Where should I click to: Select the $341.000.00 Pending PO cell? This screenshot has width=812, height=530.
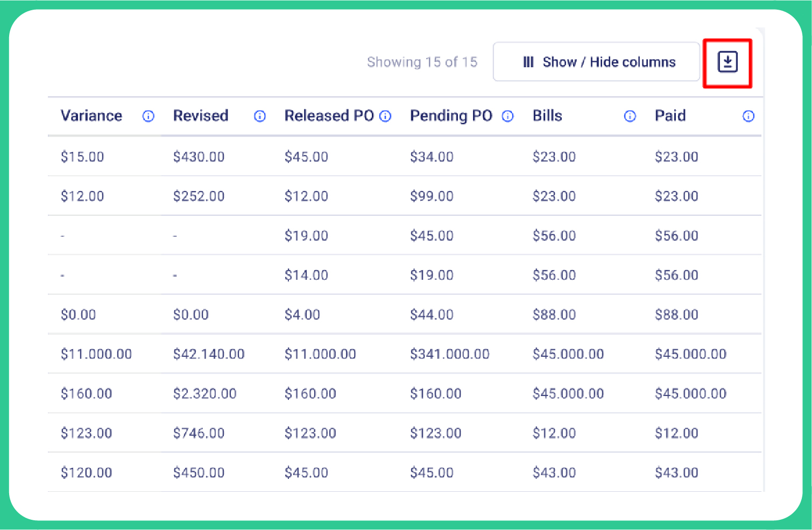(x=449, y=354)
